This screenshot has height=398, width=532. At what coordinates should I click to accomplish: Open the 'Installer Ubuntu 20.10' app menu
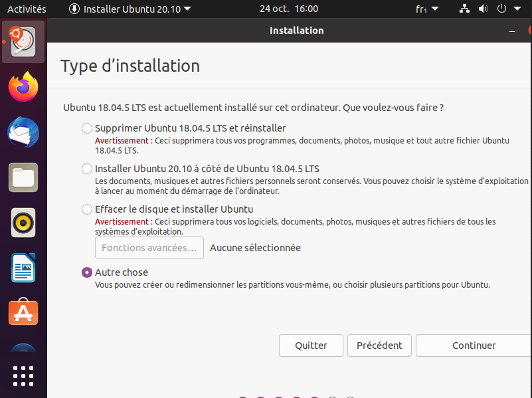(130, 9)
